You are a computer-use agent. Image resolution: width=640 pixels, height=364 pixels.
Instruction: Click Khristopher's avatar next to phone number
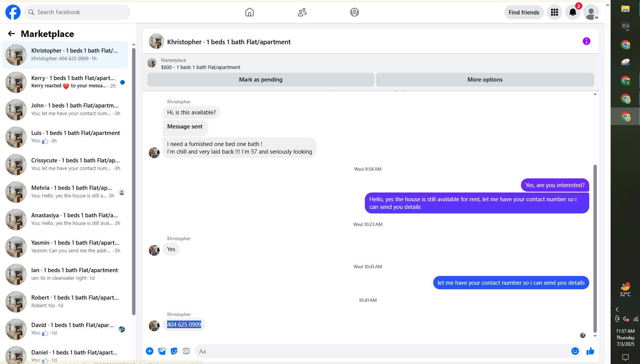(154, 326)
